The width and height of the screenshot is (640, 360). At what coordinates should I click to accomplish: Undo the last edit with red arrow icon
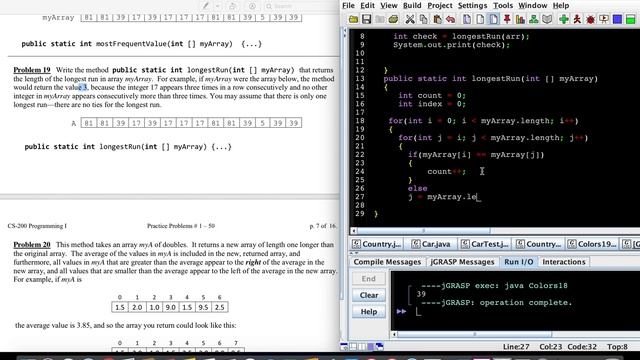[450, 19]
